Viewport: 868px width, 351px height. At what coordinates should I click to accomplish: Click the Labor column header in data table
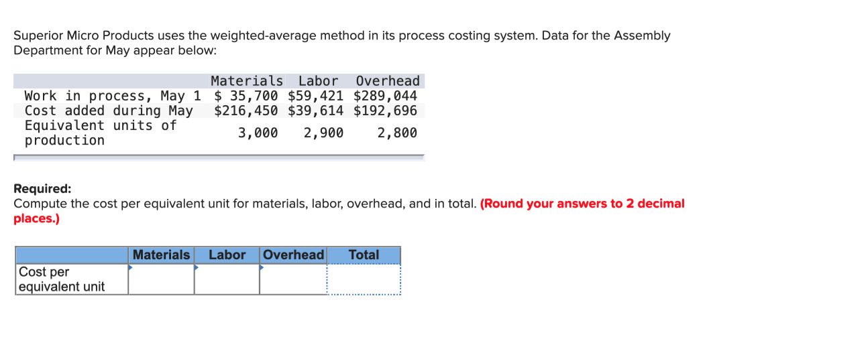[x=319, y=81]
